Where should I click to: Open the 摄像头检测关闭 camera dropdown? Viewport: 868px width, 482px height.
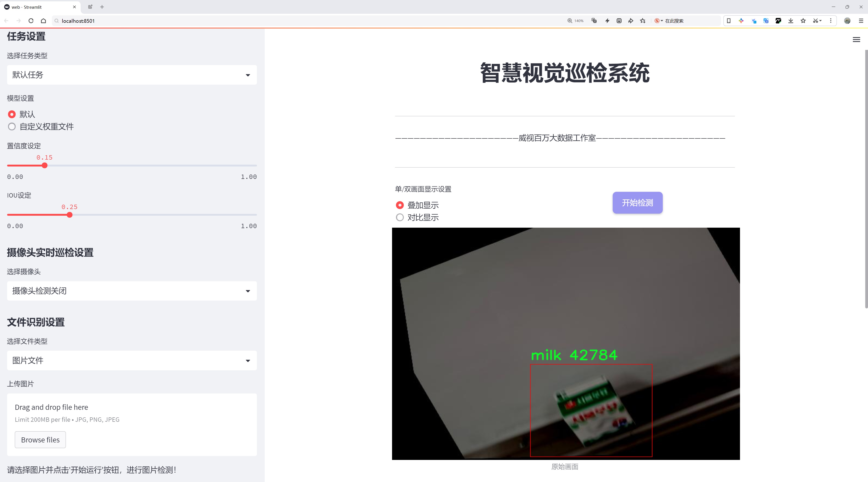point(132,291)
